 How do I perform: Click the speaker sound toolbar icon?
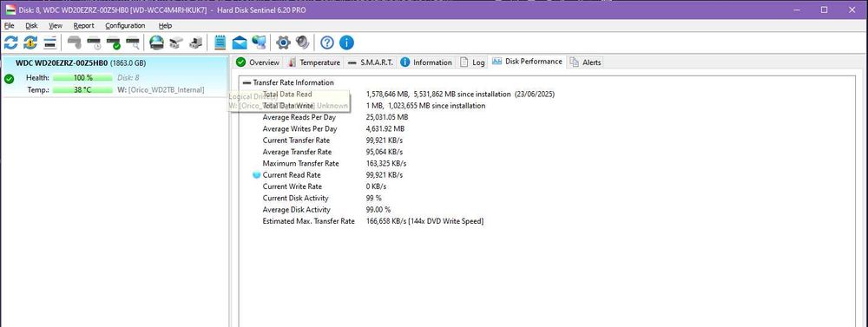pos(302,43)
